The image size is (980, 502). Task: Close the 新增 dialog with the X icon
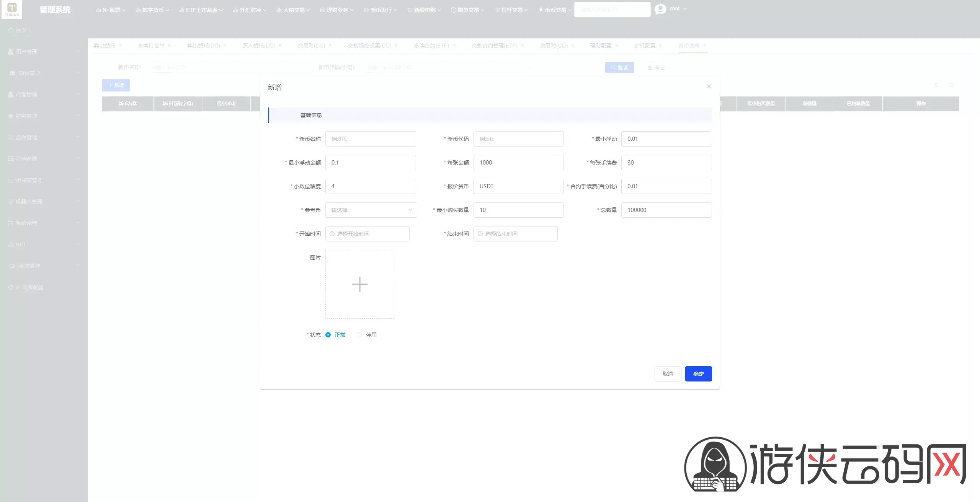709,86
